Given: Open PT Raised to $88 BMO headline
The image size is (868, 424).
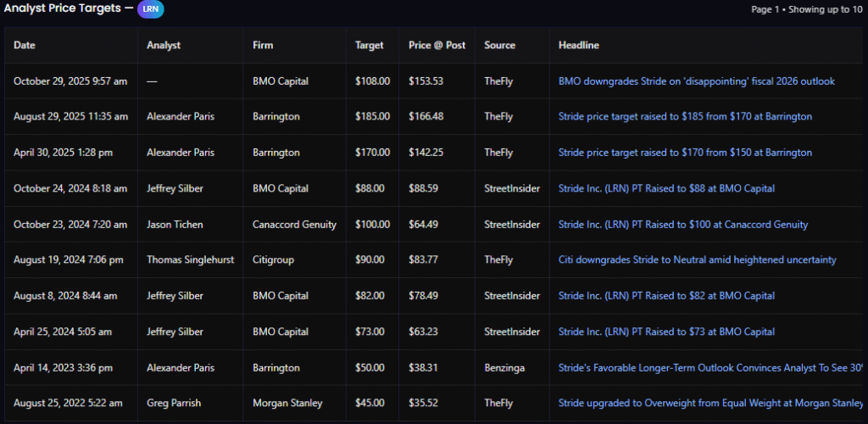Looking at the screenshot, I should (x=666, y=188).
